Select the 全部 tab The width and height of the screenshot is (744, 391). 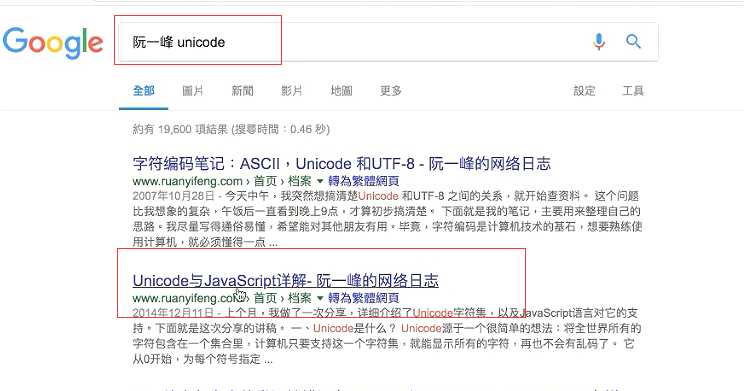pyautogui.click(x=144, y=90)
